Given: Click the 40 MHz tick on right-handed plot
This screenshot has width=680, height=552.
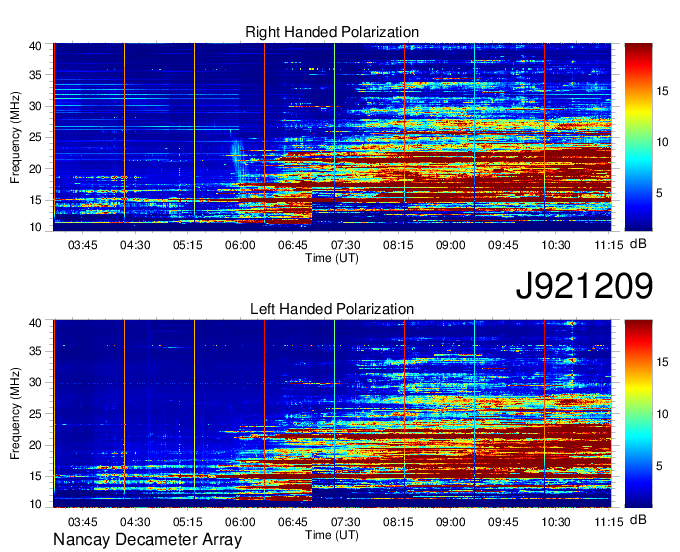Looking at the screenshot, I should (x=35, y=46).
